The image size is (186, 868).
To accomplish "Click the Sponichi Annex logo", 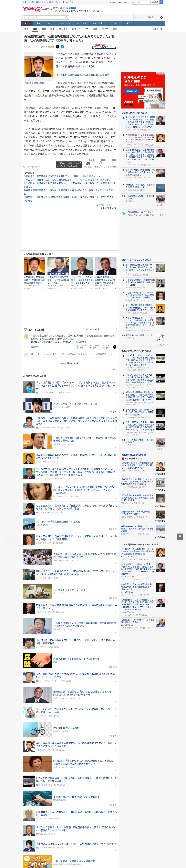I will [x=104, y=47].
